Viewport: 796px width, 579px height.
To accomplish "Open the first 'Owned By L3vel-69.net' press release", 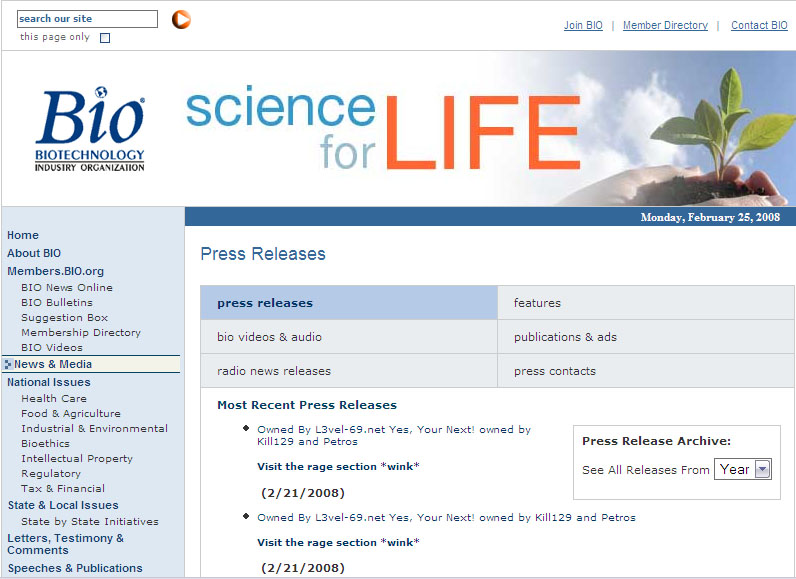I will point(394,435).
